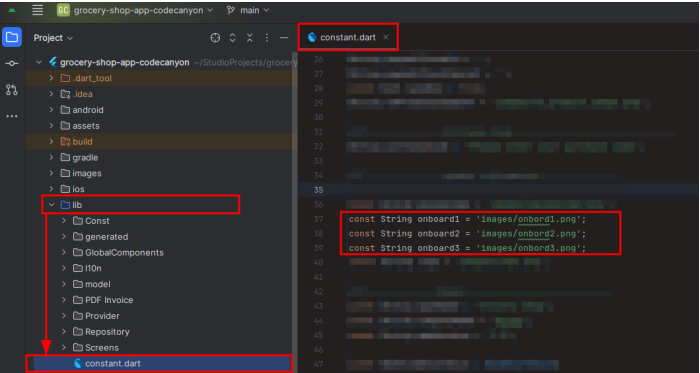Screen dimensions: 700x373
Task: Expand the assets folder
Action: [51, 126]
